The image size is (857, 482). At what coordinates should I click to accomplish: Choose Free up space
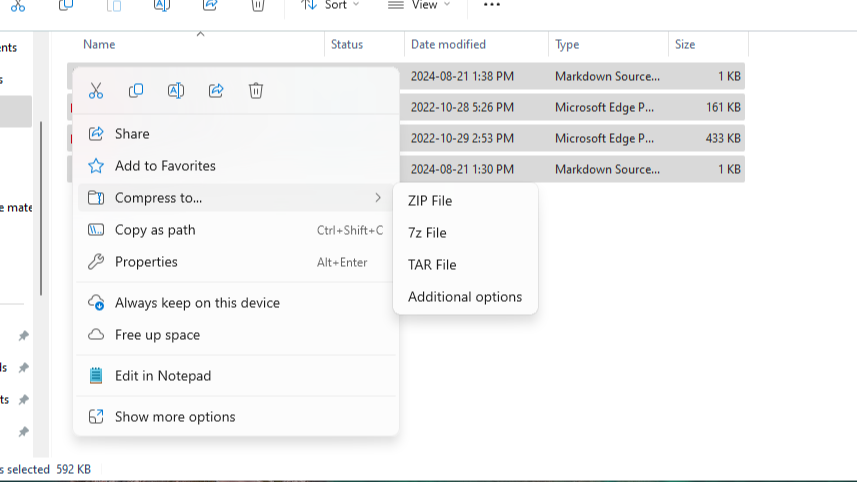click(235, 334)
